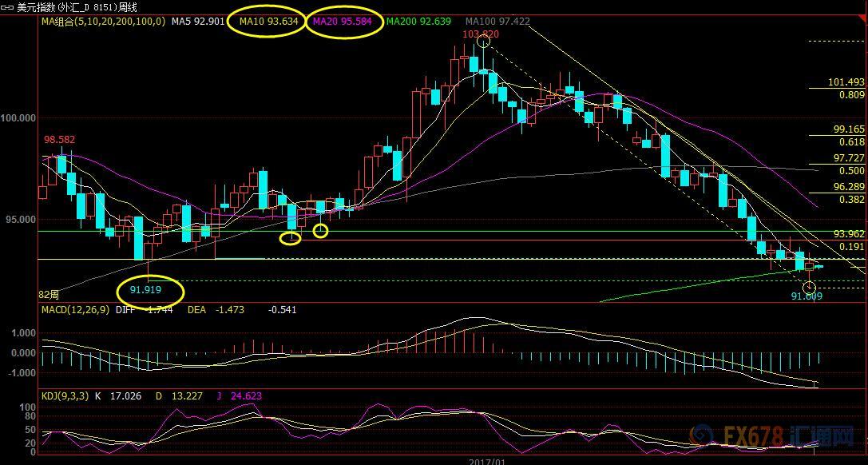The image size is (868, 465).
Task: Select the 0.382 retracement ratio
Action: [x=853, y=199]
